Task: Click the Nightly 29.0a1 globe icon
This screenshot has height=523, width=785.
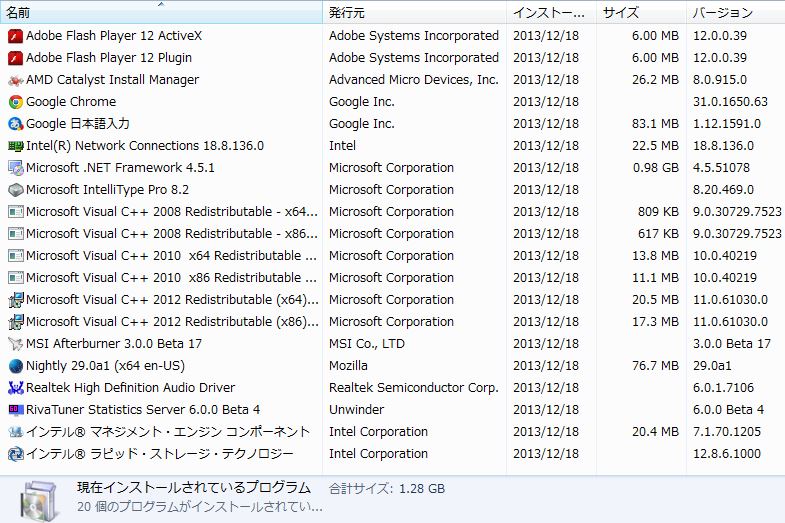Action: click(x=16, y=366)
